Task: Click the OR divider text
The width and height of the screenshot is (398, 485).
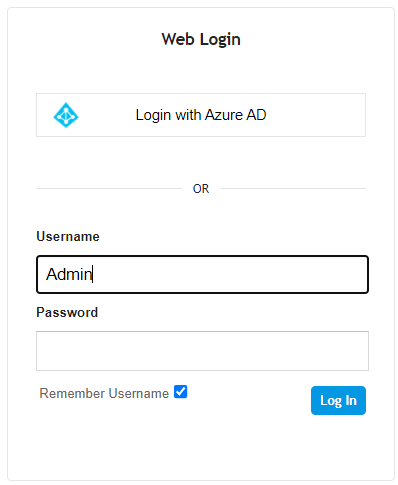Action: pyautogui.click(x=201, y=189)
